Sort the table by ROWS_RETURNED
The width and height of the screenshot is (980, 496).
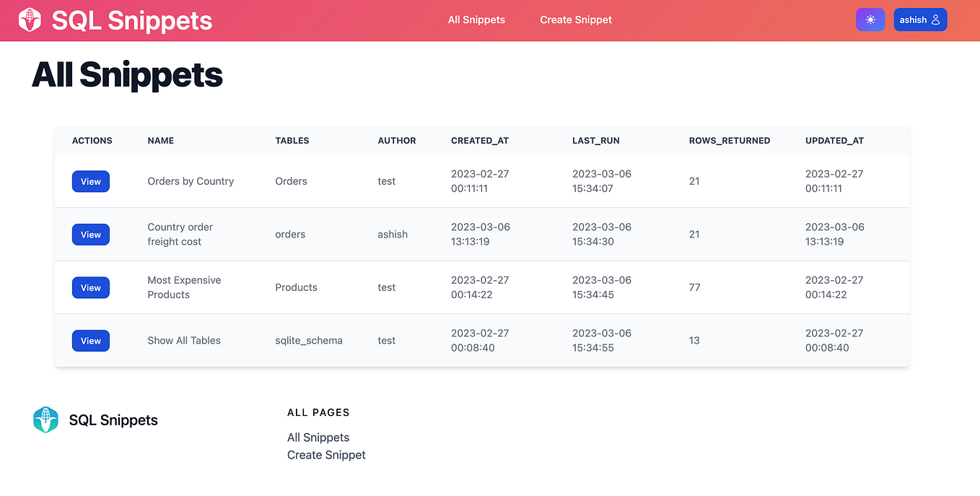729,140
